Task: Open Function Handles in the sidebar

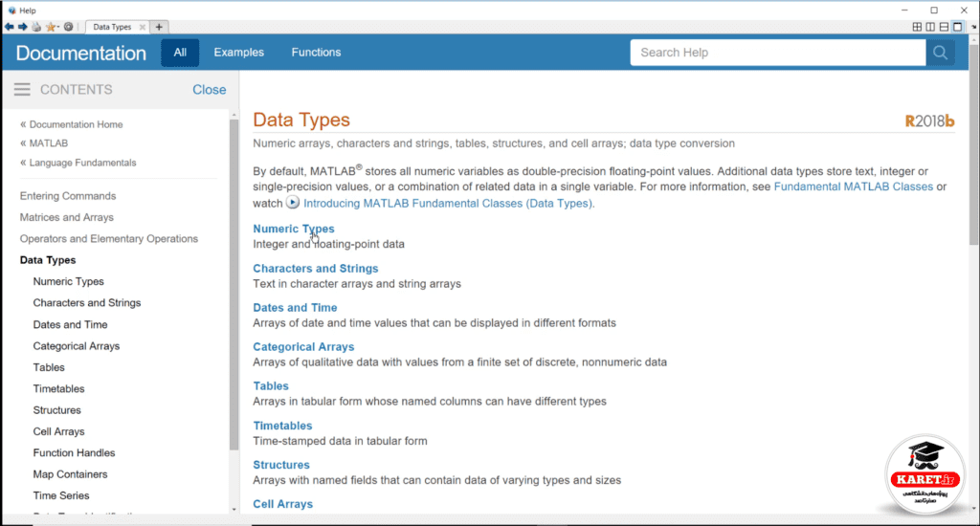Action: click(74, 452)
